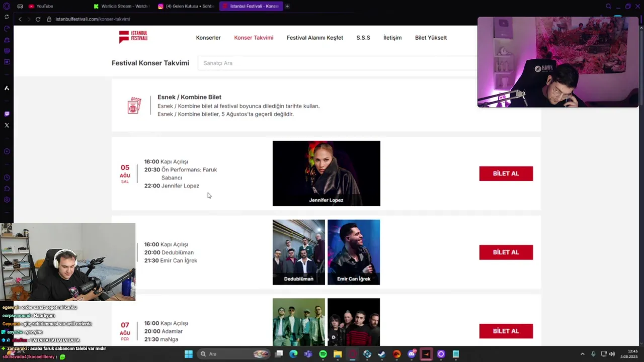Open the Dedublüman artist image
The height and width of the screenshot is (362, 644).
coord(299,252)
